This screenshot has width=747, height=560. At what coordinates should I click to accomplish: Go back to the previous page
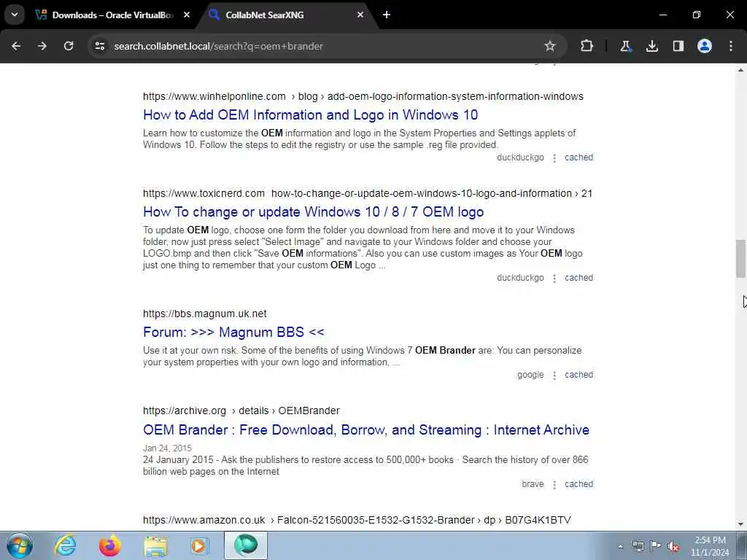tap(16, 46)
